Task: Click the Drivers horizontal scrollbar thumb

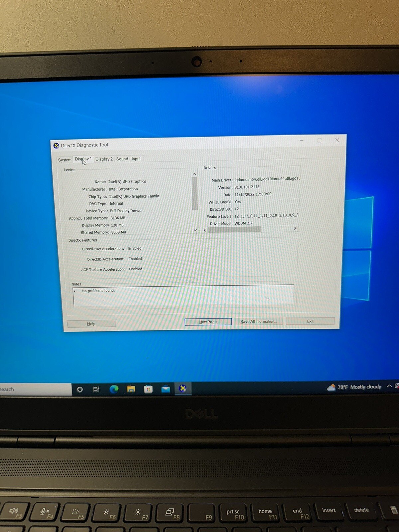Action: (235, 229)
